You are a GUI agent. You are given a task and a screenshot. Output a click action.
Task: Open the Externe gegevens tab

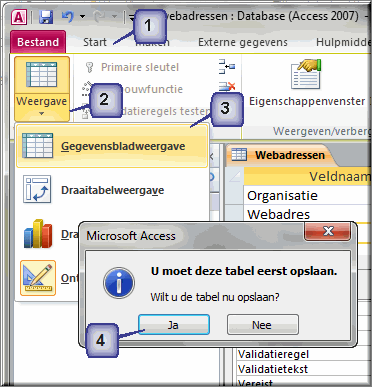tap(243, 42)
